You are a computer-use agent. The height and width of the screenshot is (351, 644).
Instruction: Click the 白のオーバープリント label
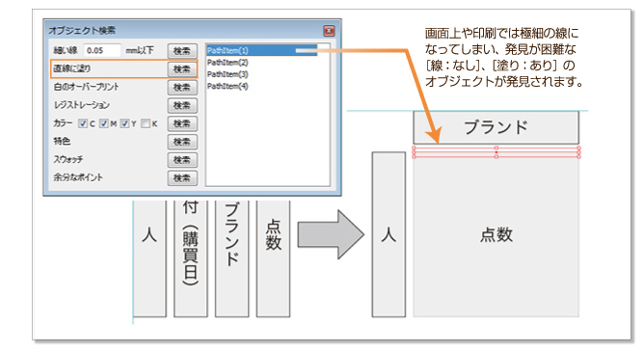pos(86,87)
